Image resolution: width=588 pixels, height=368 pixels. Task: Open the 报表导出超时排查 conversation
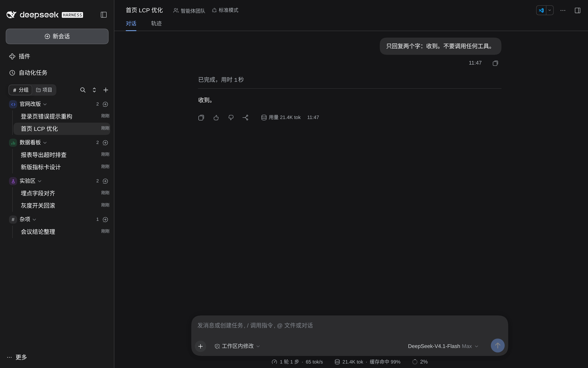point(62,155)
